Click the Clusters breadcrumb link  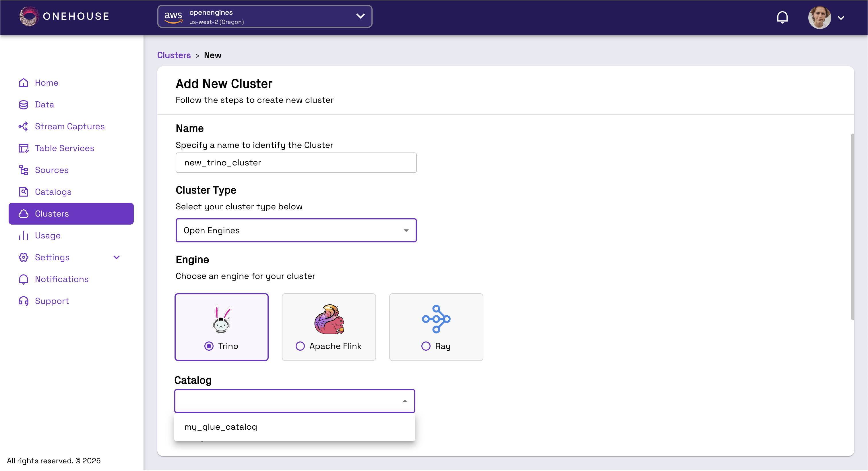click(x=174, y=55)
